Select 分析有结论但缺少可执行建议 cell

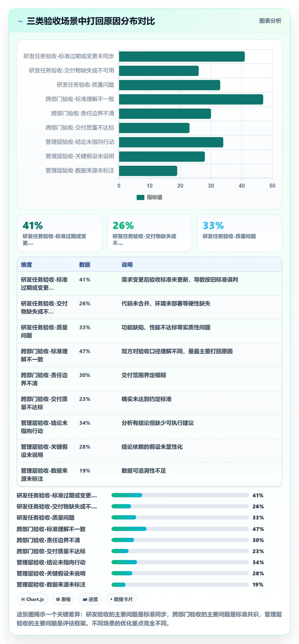[157, 423]
